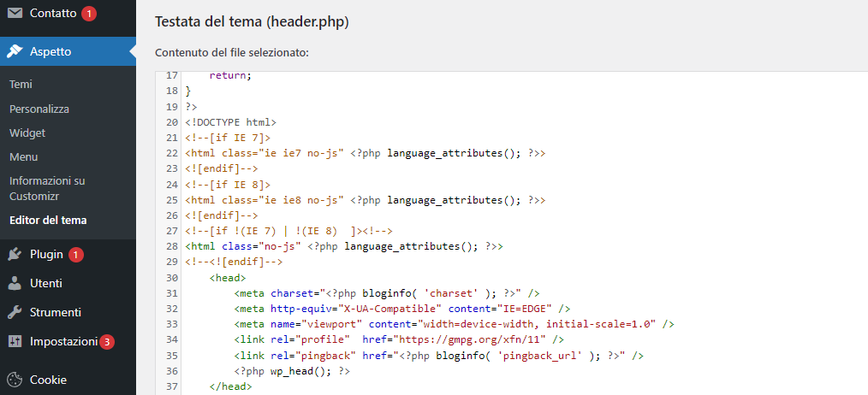Click the Plugin plug icon
The height and width of the screenshot is (395, 868).
15,254
